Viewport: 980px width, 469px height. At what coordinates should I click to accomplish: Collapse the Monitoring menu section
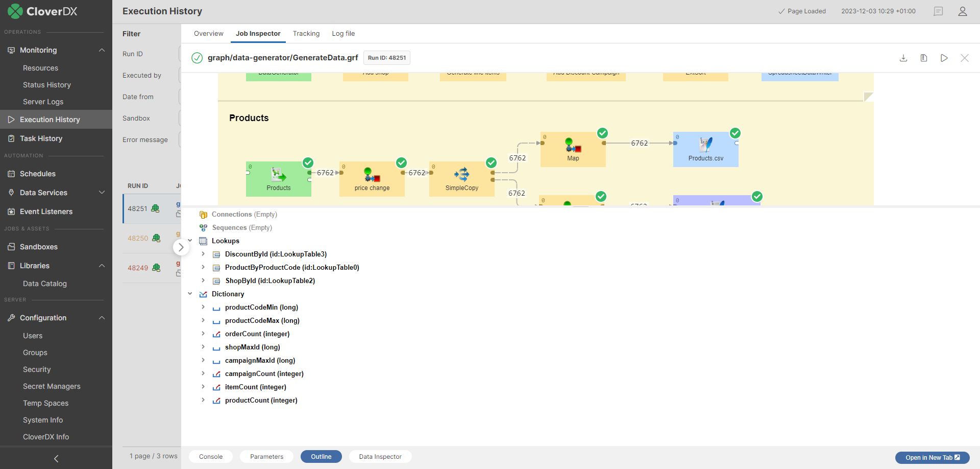[102, 50]
